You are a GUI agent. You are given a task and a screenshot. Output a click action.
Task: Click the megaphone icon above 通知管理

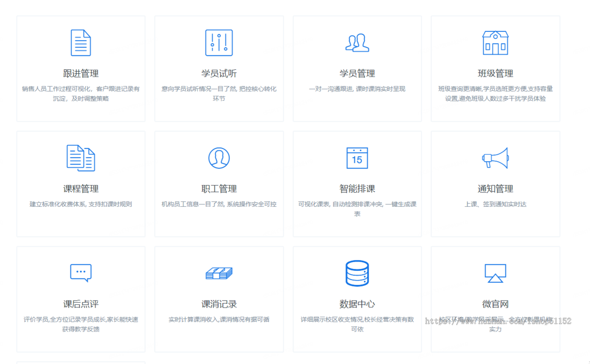[x=495, y=158]
